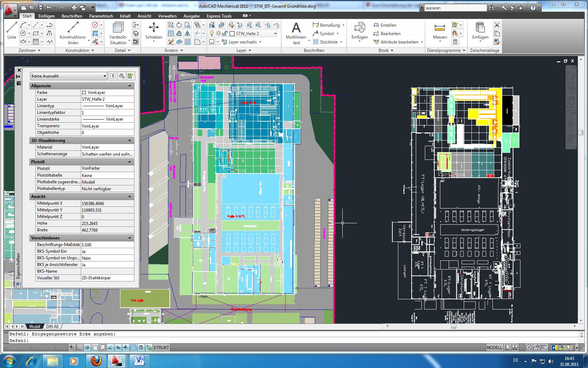This screenshot has height=368, width=588.
Task: Click the Verdeckt-Situation tool
Action: (x=118, y=33)
